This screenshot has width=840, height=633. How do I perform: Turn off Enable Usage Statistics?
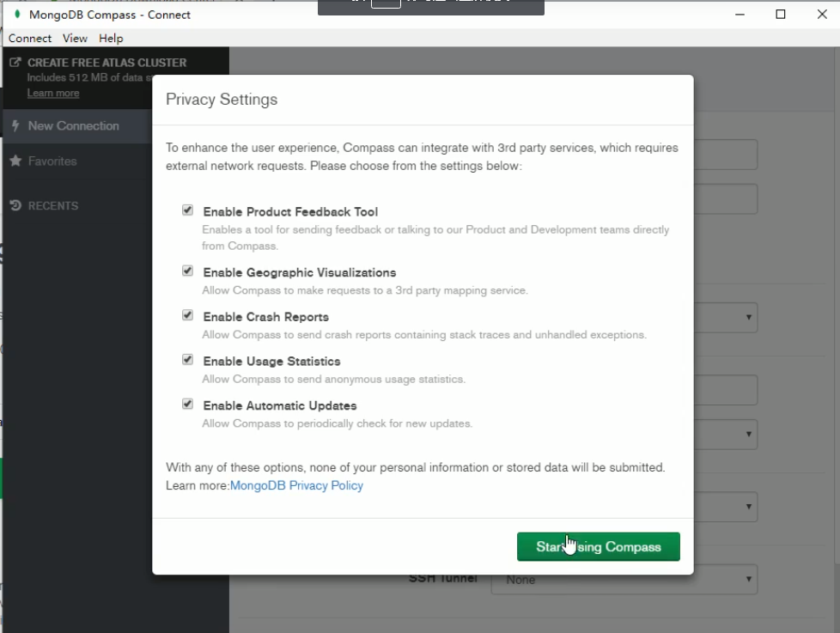(187, 360)
